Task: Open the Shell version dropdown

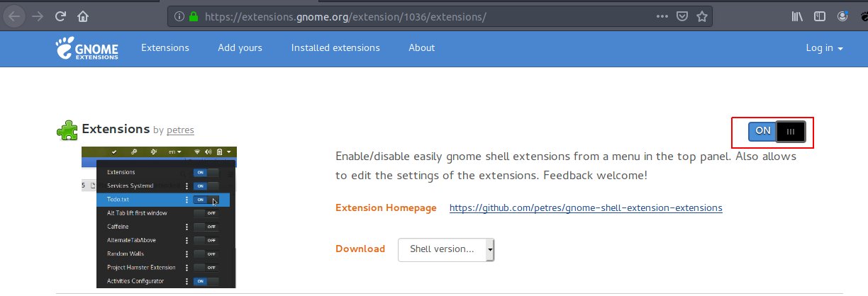Action: 446,249
